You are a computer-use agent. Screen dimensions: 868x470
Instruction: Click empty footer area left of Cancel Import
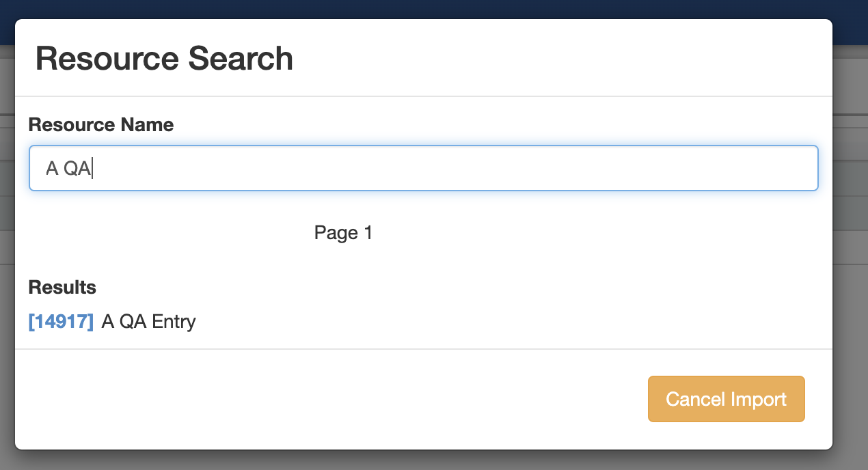pos(328,399)
